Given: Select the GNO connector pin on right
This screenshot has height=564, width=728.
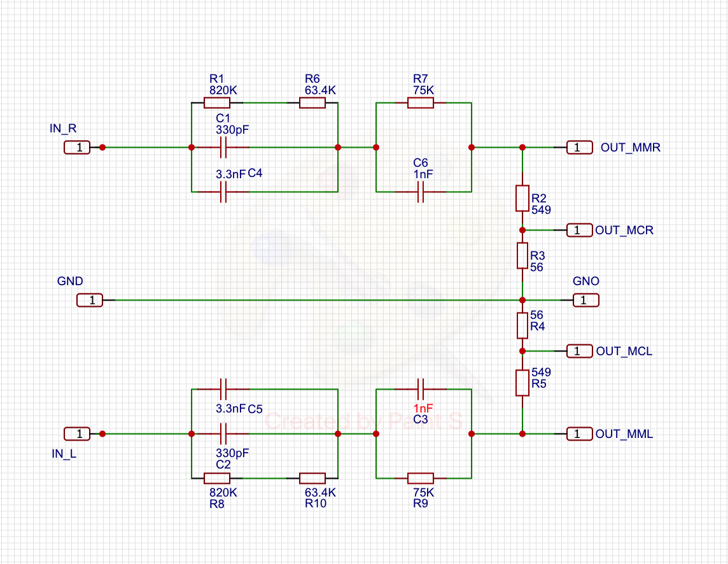Looking at the screenshot, I should click(x=586, y=300).
